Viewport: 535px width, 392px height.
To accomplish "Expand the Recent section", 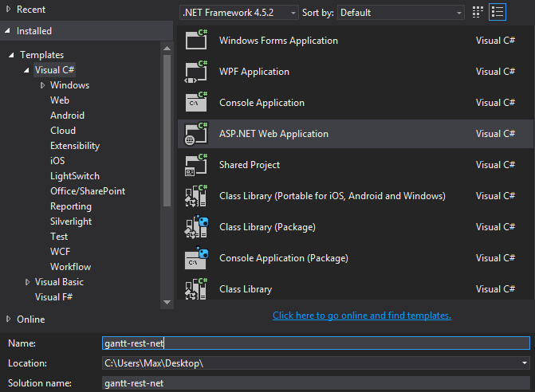I will (9, 10).
